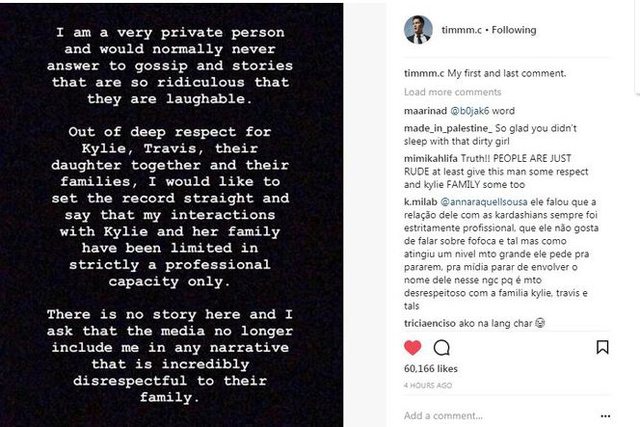Open timmm.c profile picture avatar

418,29
